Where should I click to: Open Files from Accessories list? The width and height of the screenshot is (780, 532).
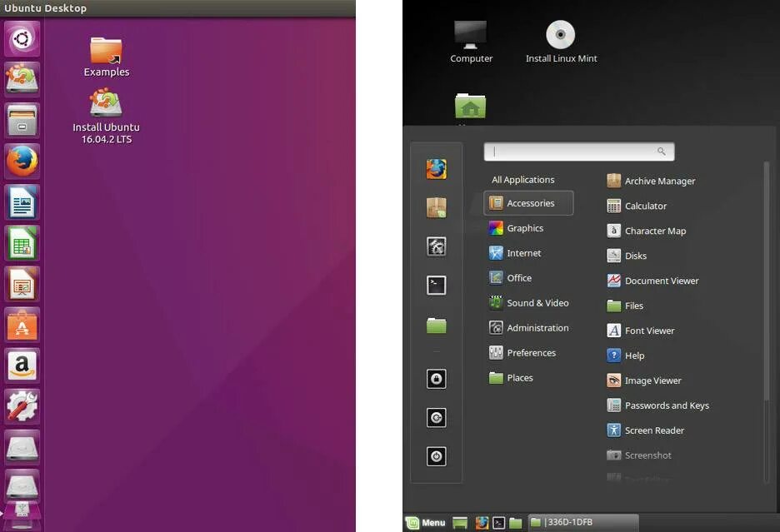pos(625,306)
